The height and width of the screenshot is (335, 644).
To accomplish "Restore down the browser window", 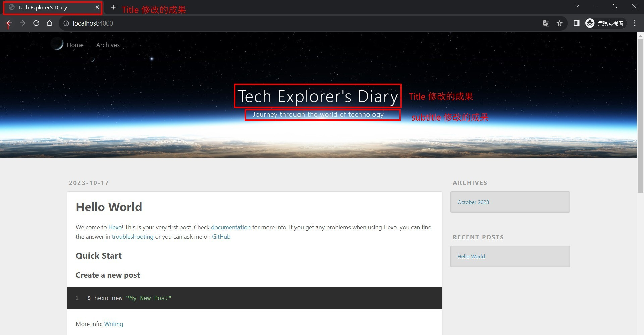I will pos(615,6).
